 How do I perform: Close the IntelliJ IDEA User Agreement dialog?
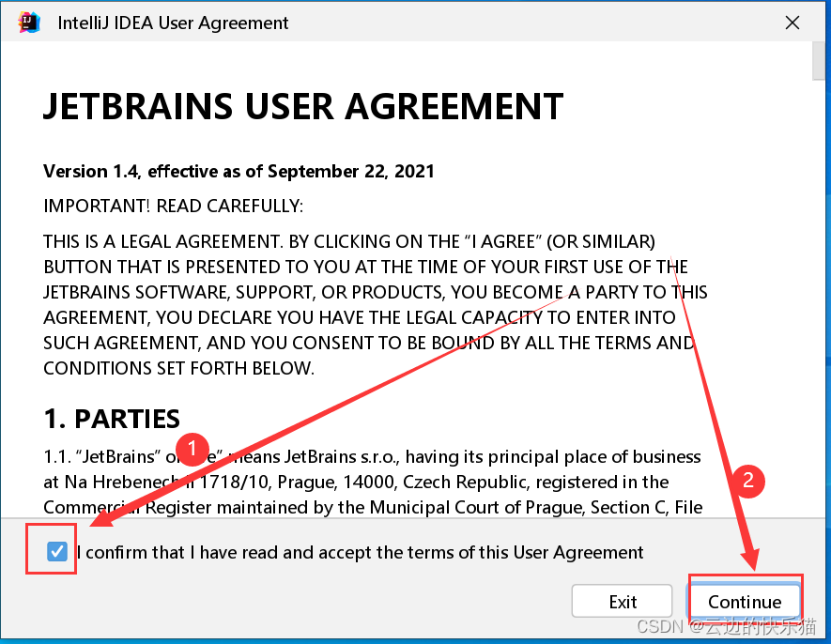click(x=792, y=23)
